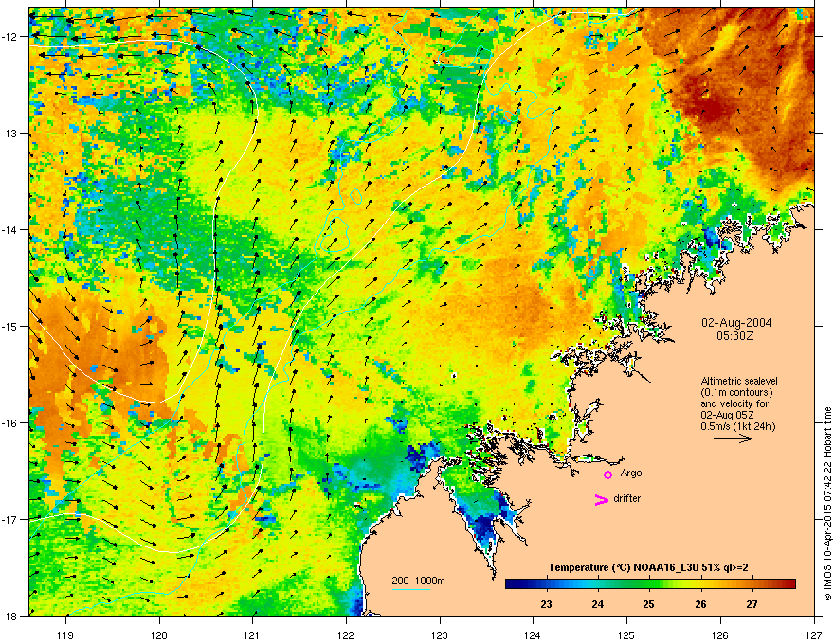Click longitude axis label 120
This screenshot has height=644, width=834.
coord(159,635)
